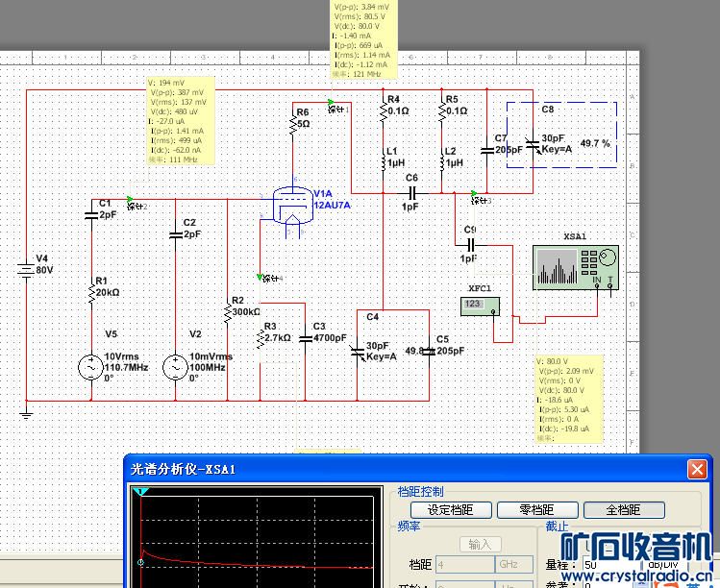Image resolution: width=720 pixels, height=588 pixels.
Task: Close the 光谱分析仪-XSA1 window
Action: click(697, 469)
